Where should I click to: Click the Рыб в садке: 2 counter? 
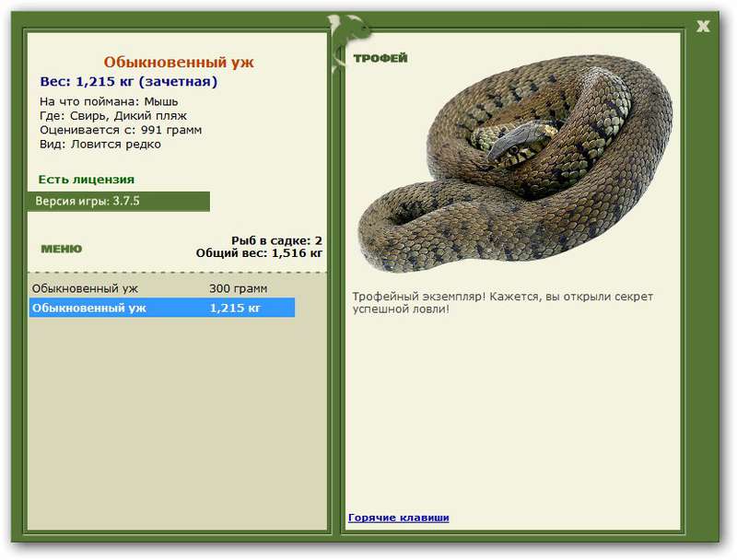[x=276, y=240]
